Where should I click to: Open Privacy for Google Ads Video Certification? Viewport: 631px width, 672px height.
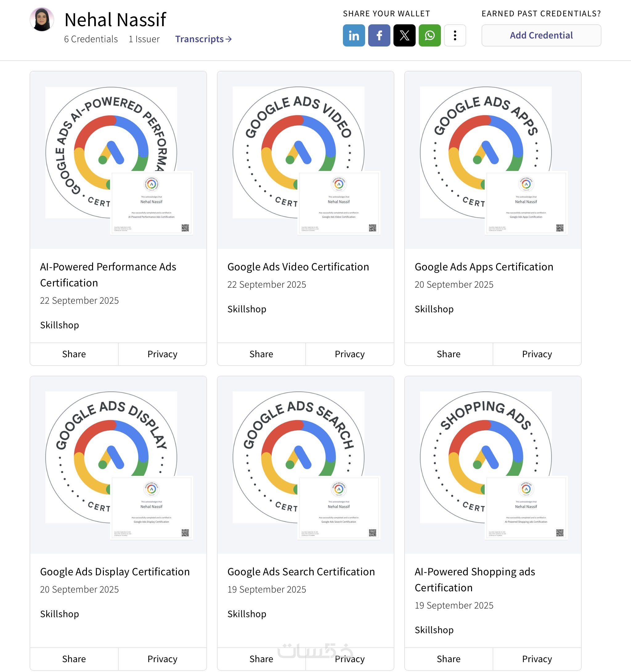pos(350,354)
